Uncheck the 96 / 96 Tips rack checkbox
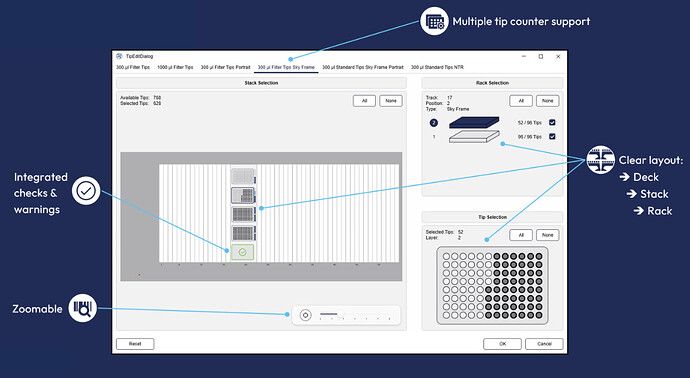 (552, 137)
